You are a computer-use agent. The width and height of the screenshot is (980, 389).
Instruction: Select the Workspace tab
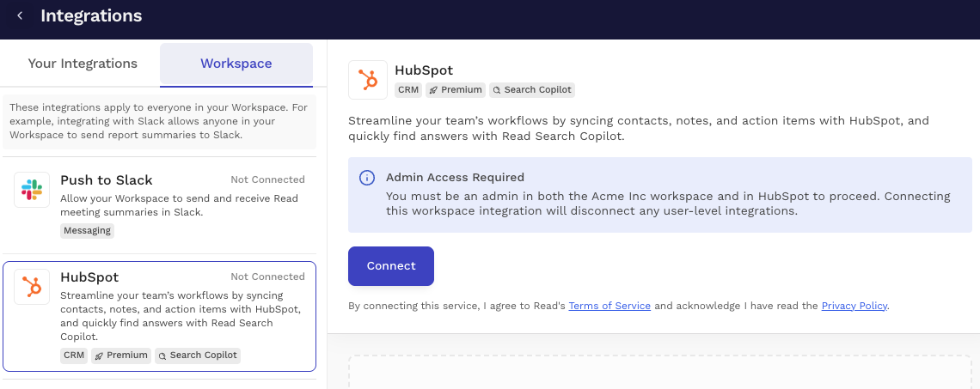click(236, 64)
